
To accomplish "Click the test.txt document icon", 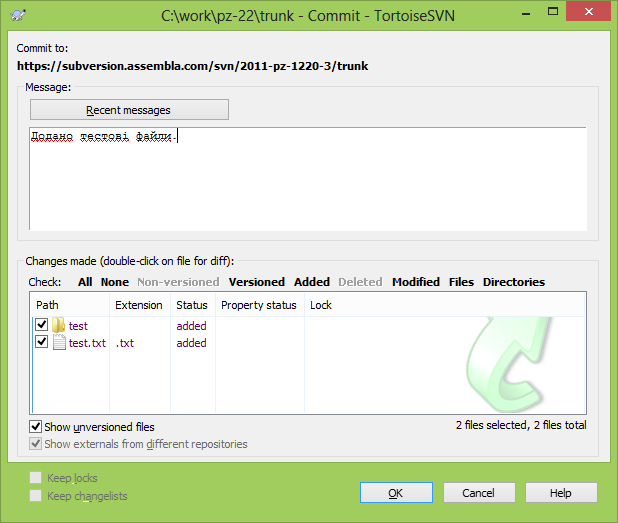I will coord(59,342).
